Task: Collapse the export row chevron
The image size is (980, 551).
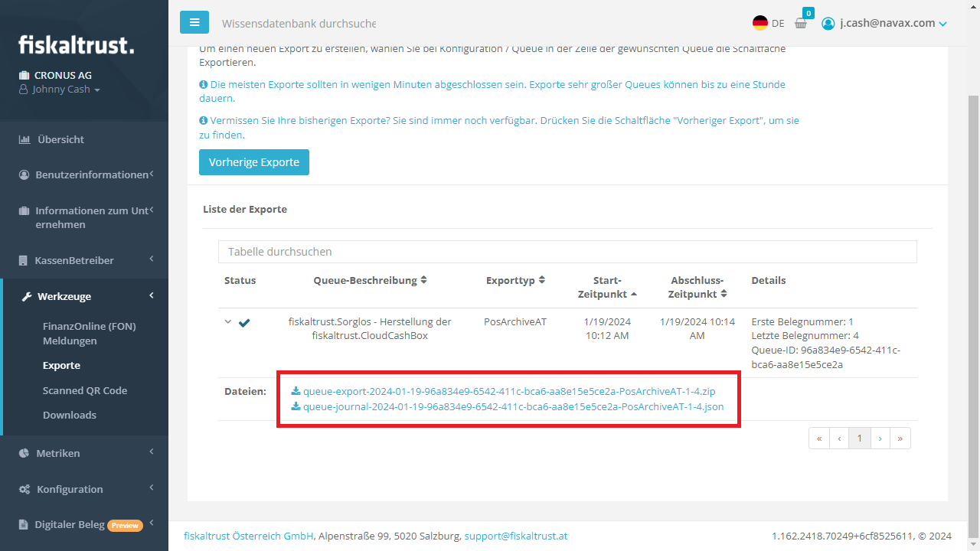Action: [227, 321]
